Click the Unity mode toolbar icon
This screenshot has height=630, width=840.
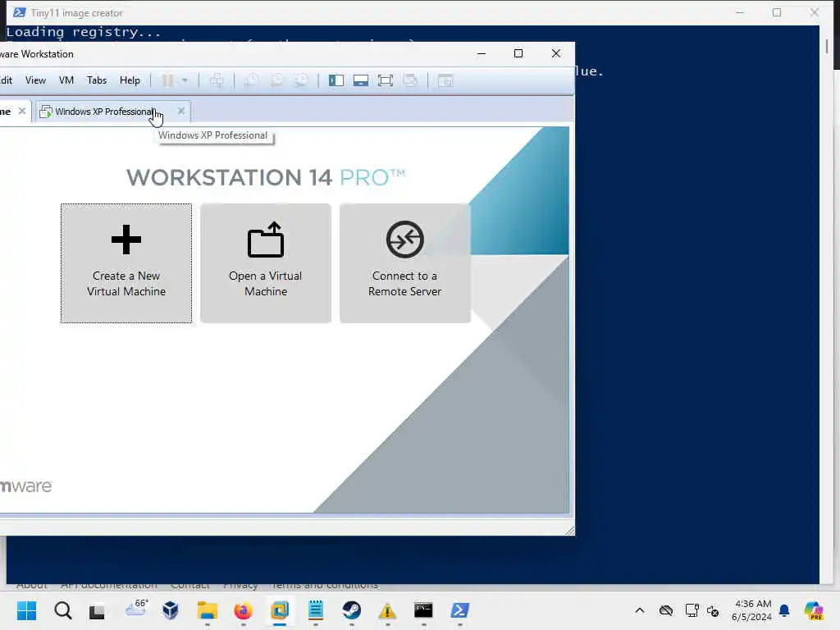click(x=410, y=80)
